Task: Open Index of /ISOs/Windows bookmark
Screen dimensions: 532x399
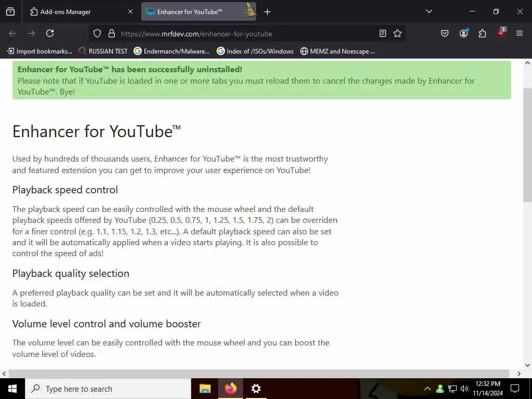Action: [x=255, y=51]
